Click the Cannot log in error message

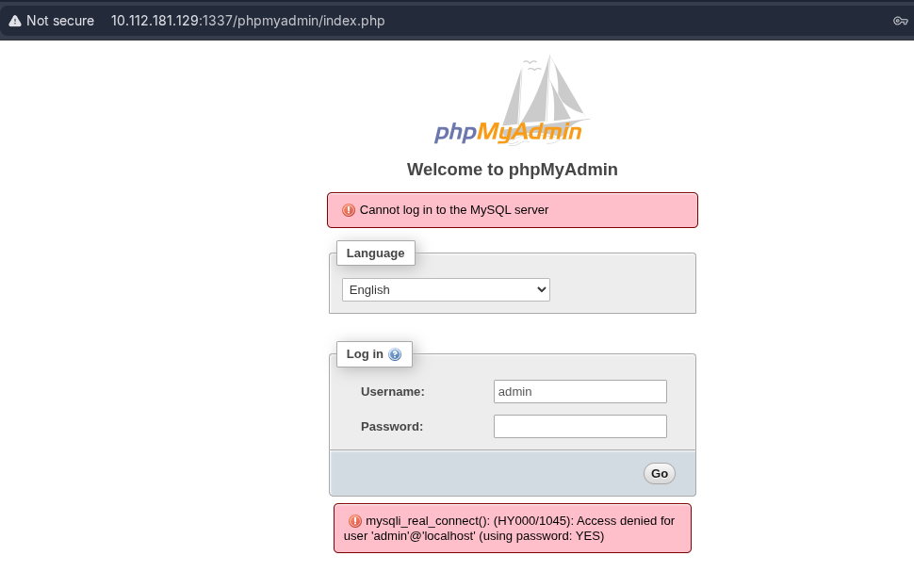coord(454,210)
